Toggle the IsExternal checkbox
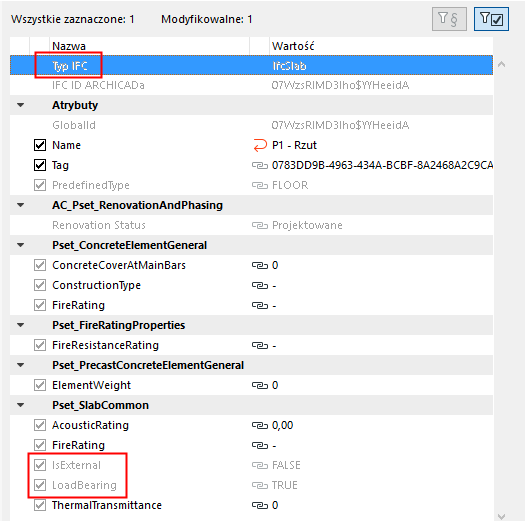 click(x=40, y=465)
